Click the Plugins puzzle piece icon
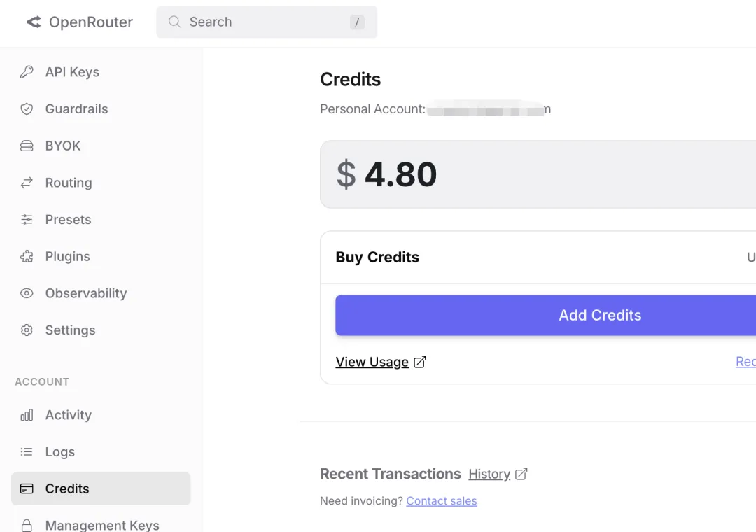This screenshot has width=756, height=532. tap(27, 256)
